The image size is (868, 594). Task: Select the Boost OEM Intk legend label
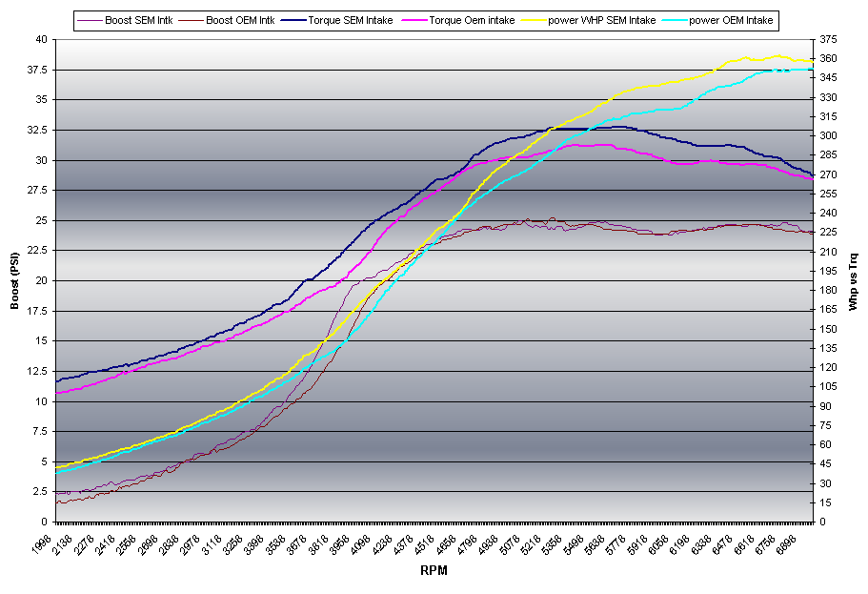pos(240,20)
